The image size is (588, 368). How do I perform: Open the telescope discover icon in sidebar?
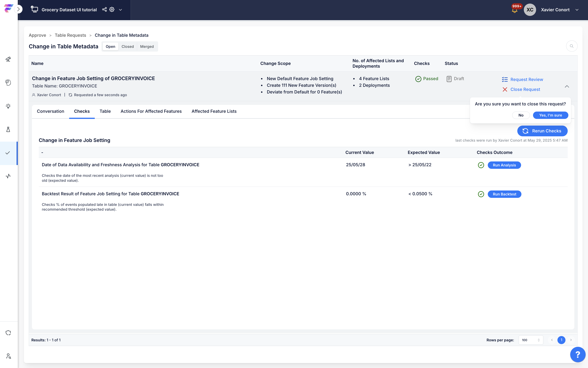pos(8,59)
